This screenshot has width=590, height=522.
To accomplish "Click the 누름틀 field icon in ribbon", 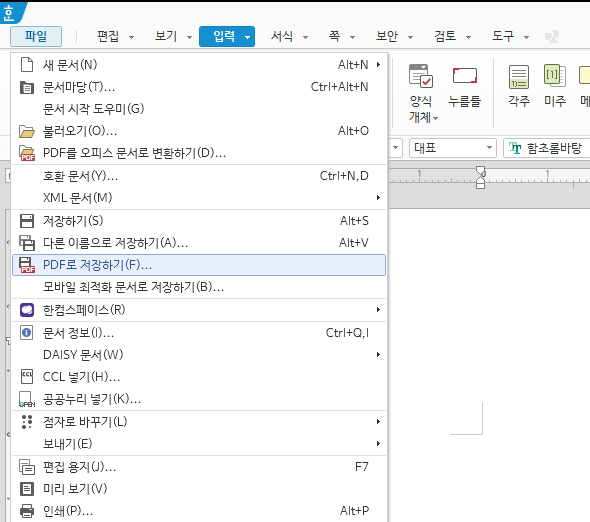I will [465, 75].
